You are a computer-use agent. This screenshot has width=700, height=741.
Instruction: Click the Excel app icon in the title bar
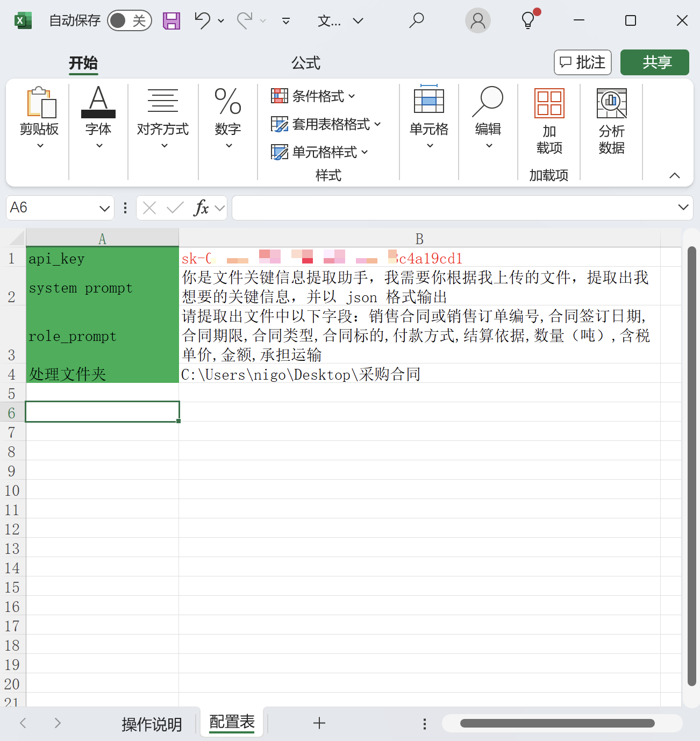(x=22, y=20)
